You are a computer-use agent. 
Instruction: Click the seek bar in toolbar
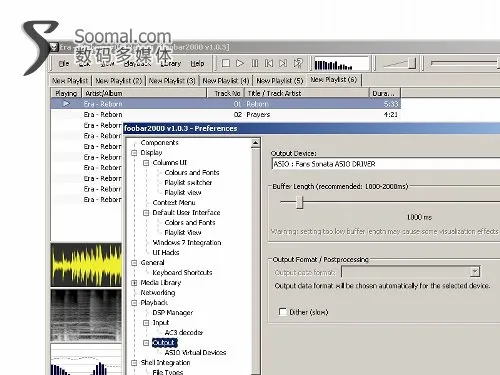(x=465, y=63)
